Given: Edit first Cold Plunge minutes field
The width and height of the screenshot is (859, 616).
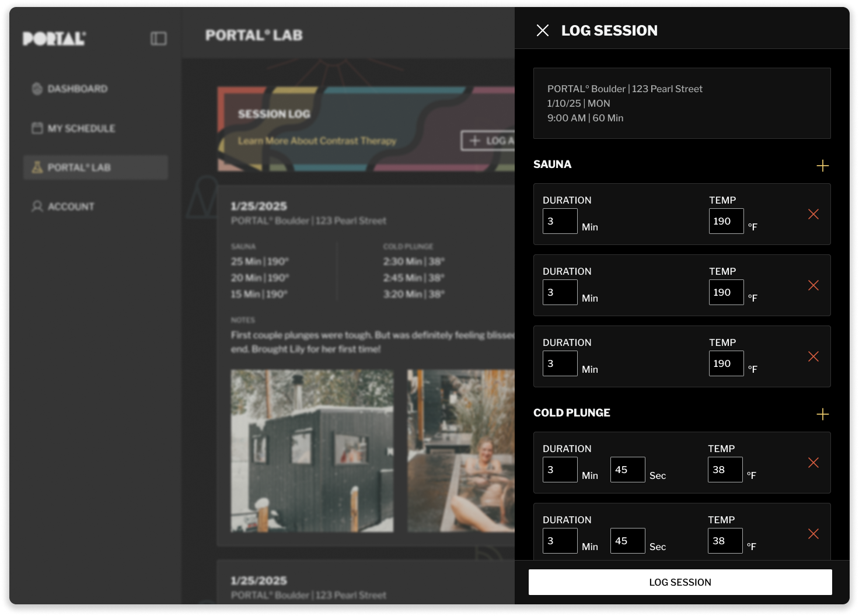Looking at the screenshot, I should (560, 470).
